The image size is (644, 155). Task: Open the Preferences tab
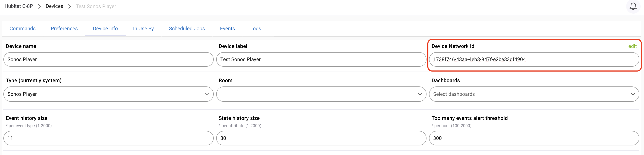(x=64, y=29)
